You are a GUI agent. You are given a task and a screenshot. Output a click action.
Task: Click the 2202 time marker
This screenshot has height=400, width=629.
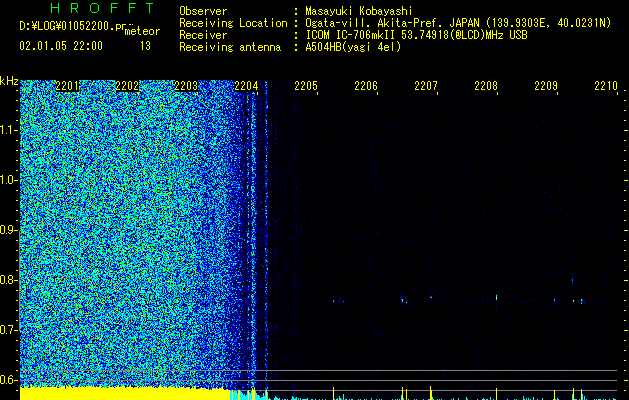[x=127, y=86]
